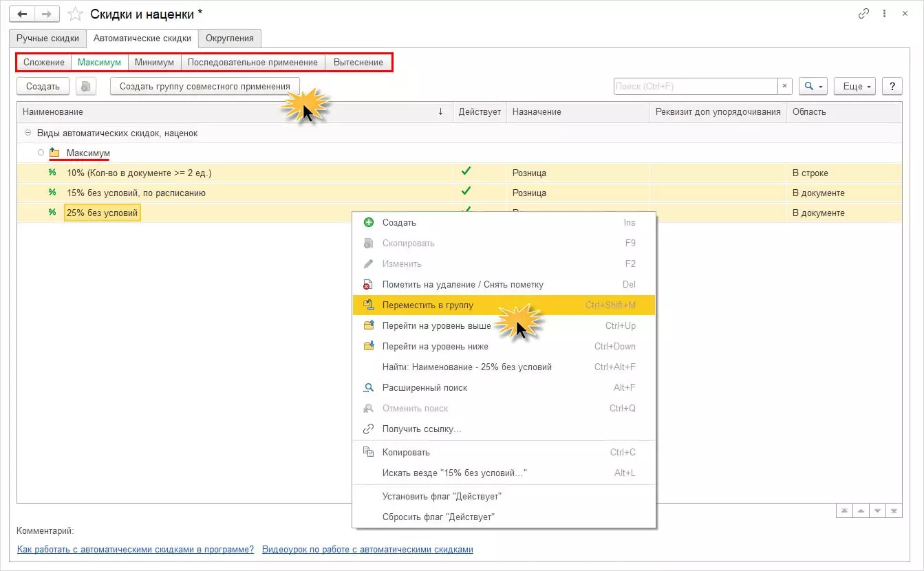Collapse Виды автоматических скидок, наценок tree

[28, 133]
